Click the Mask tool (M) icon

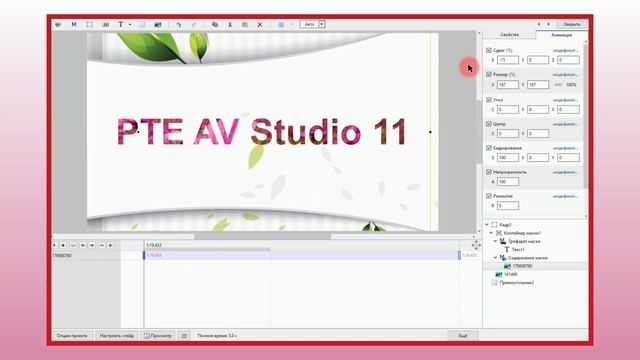74,24
